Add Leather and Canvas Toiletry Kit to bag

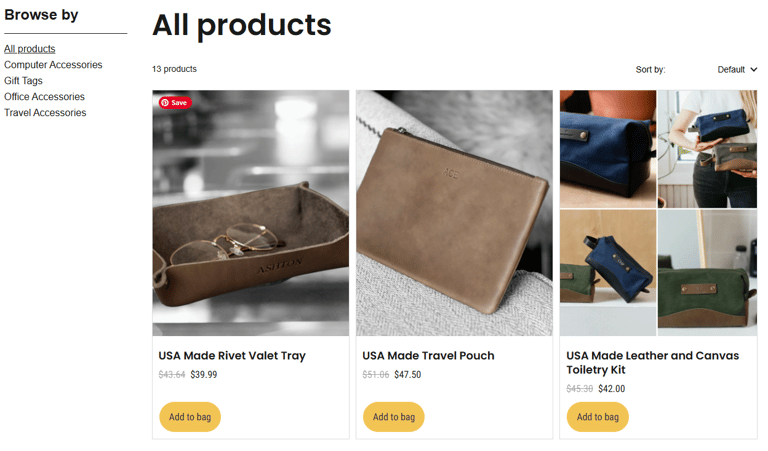[x=598, y=417]
